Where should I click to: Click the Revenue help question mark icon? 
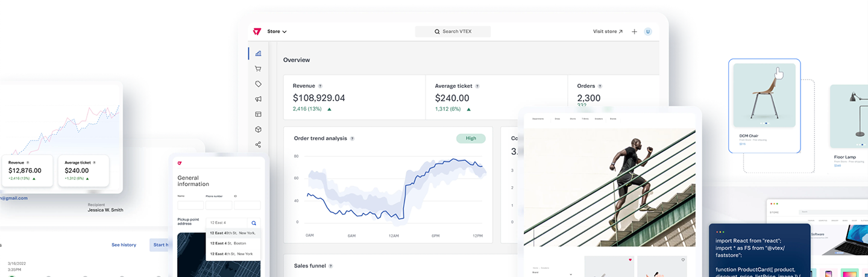coord(320,86)
